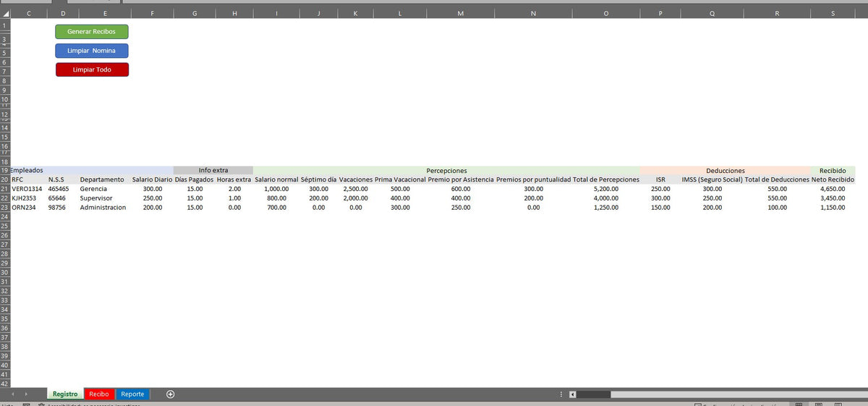
Task: Select column L header
Action: [400, 14]
